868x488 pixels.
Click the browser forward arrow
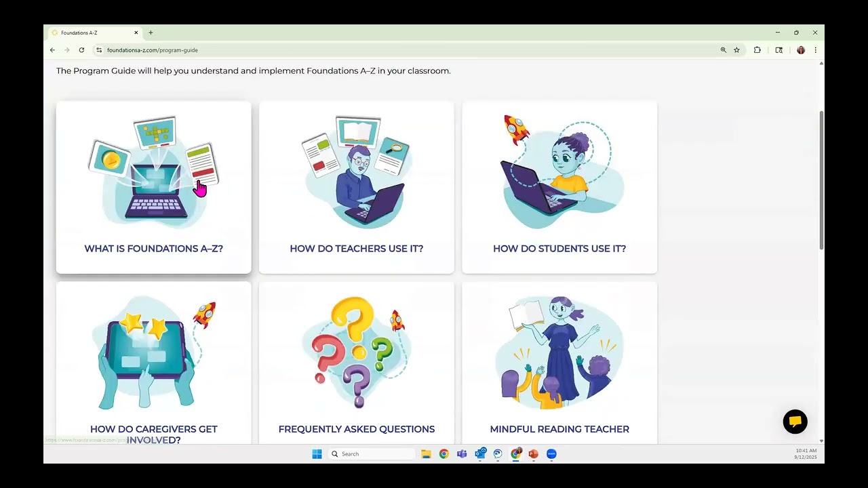[66, 50]
